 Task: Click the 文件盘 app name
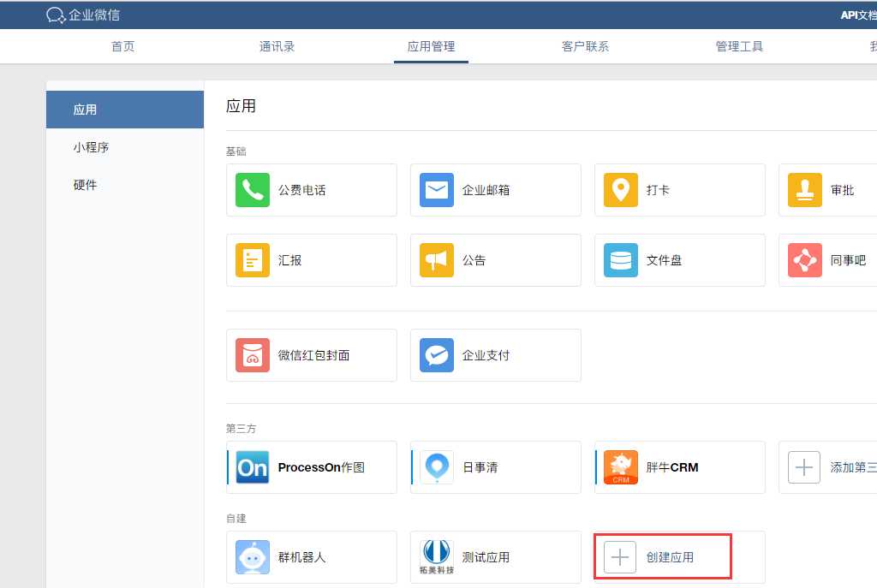[x=664, y=260]
